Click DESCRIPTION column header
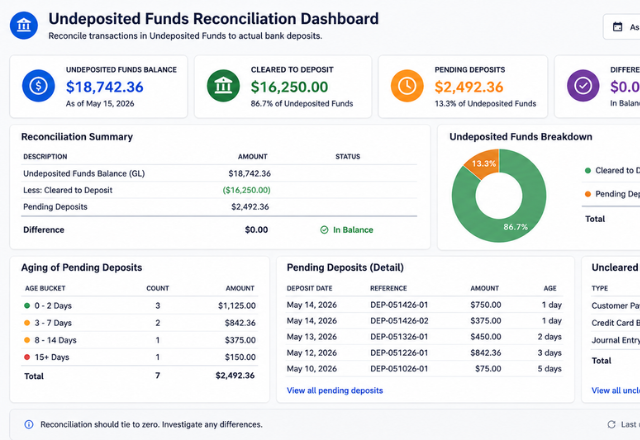This screenshot has height=440, width=640. 45,156
